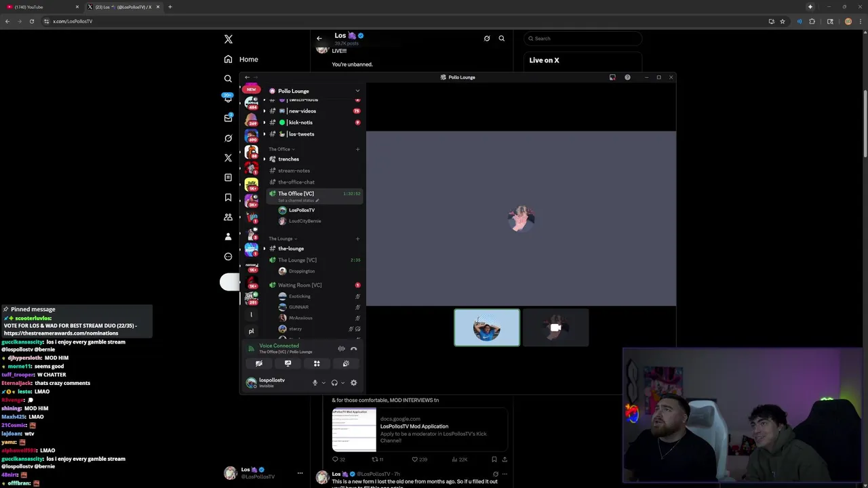The image size is (868, 488).
Task: Collapse The Lounge category
Action: pyautogui.click(x=283, y=239)
